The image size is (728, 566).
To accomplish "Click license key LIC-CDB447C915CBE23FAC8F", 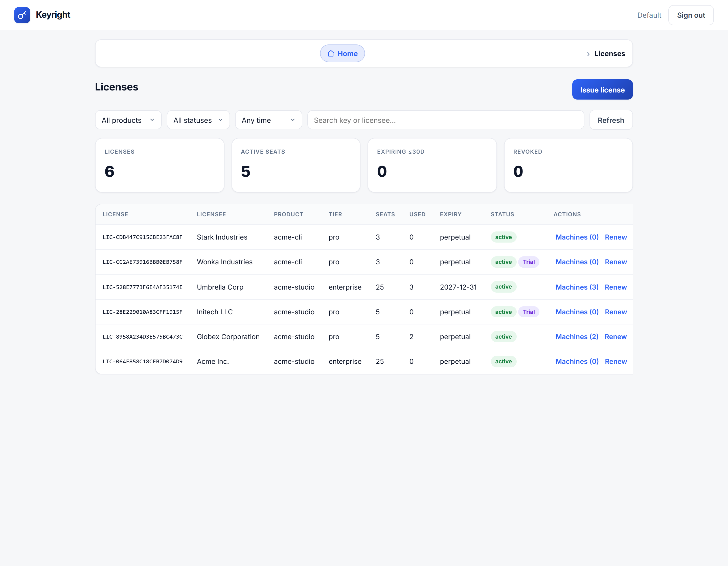I will click(142, 237).
